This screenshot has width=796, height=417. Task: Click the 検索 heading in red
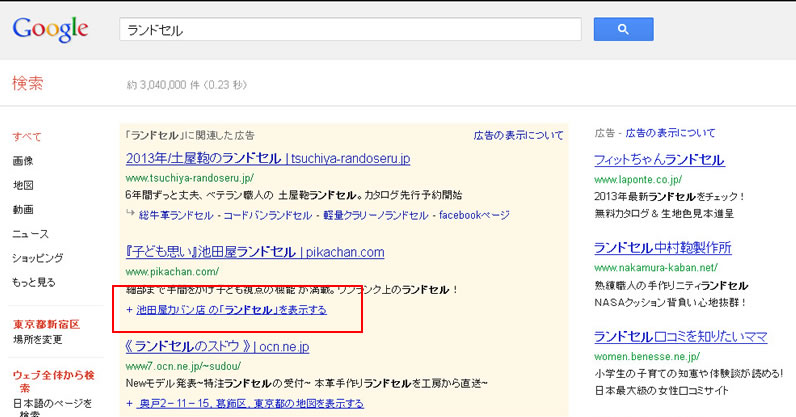28,83
